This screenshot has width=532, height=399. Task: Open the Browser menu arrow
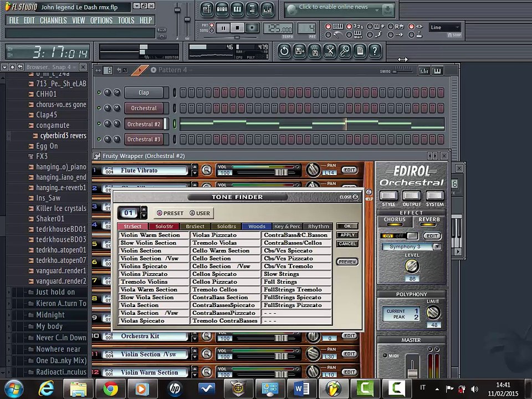coord(4,67)
